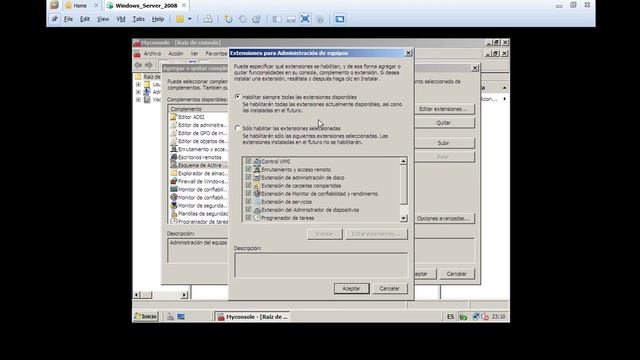
Task: Expand the first node under Raíz de consola
Action: [138, 84]
